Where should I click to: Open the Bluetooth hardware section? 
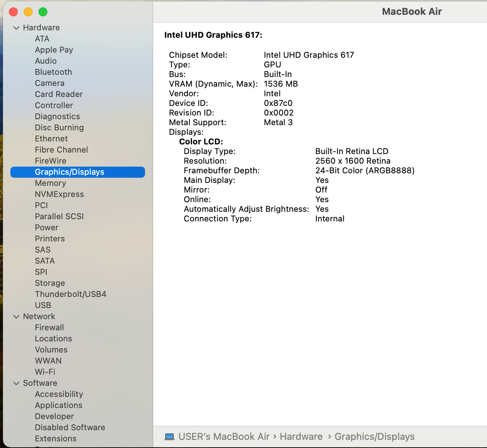pos(53,72)
